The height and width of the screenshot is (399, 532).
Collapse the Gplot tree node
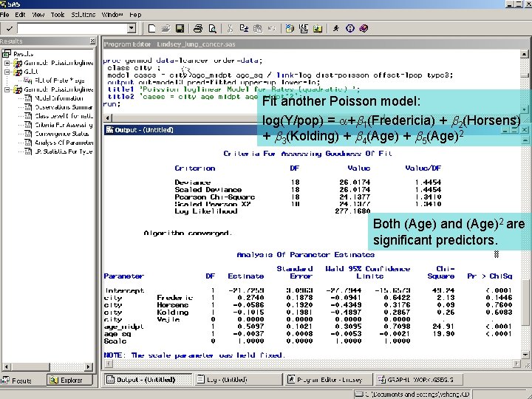(7, 72)
